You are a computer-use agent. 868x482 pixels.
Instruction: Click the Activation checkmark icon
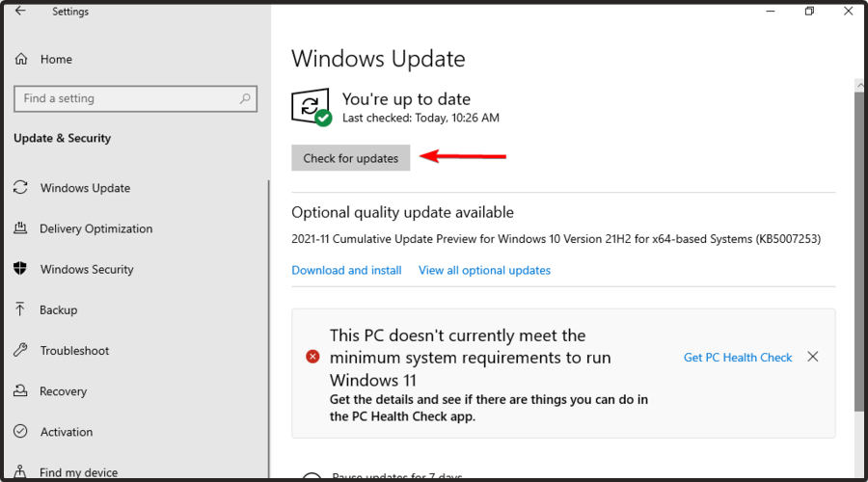tap(20, 432)
